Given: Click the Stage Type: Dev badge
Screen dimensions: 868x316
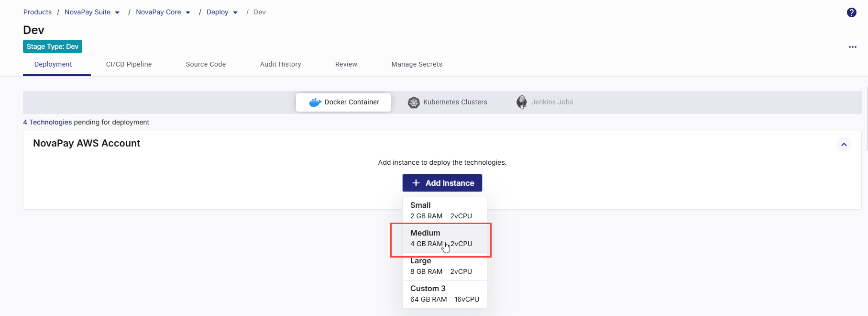Looking at the screenshot, I should (53, 46).
